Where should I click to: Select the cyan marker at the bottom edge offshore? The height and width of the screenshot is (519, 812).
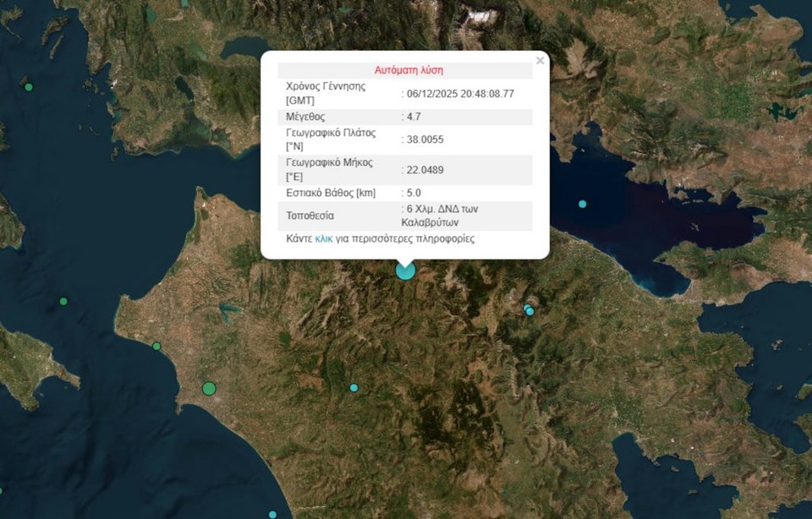[x=272, y=514]
